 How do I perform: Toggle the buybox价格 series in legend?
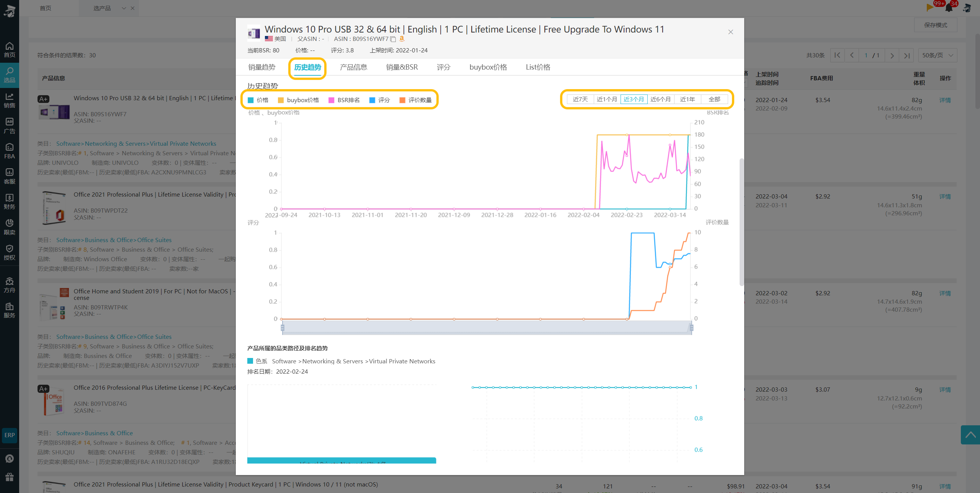coord(299,100)
